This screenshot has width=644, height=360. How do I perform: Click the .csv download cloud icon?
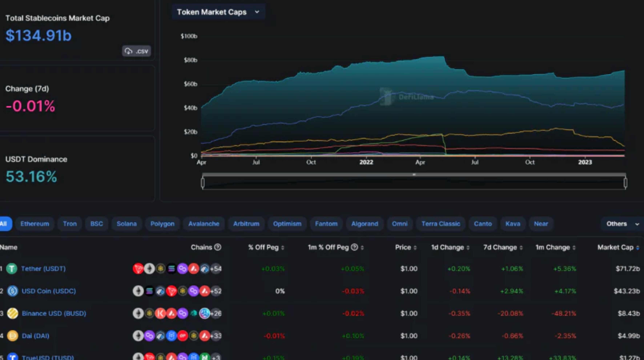[128, 51]
